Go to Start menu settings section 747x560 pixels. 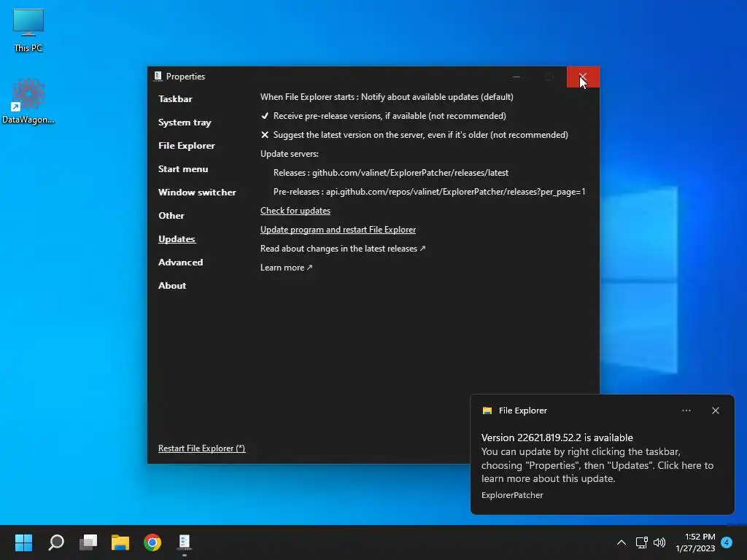point(183,169)
